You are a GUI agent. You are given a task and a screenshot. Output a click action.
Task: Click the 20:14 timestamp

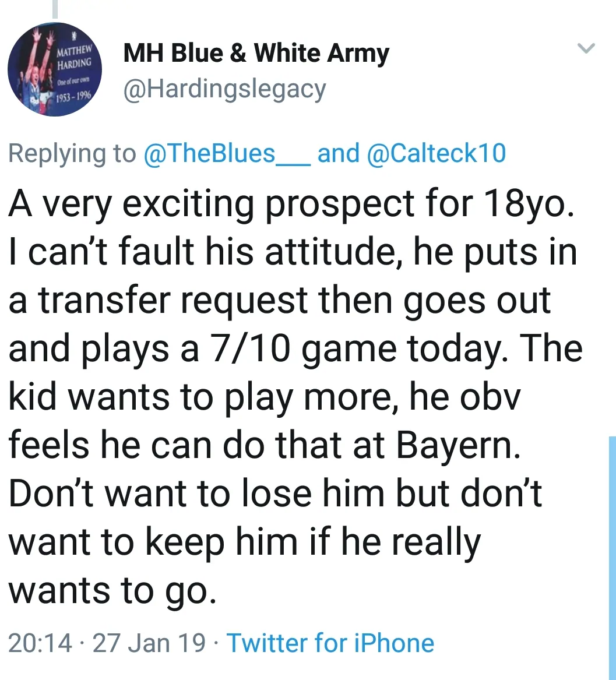tap(41, 643)
